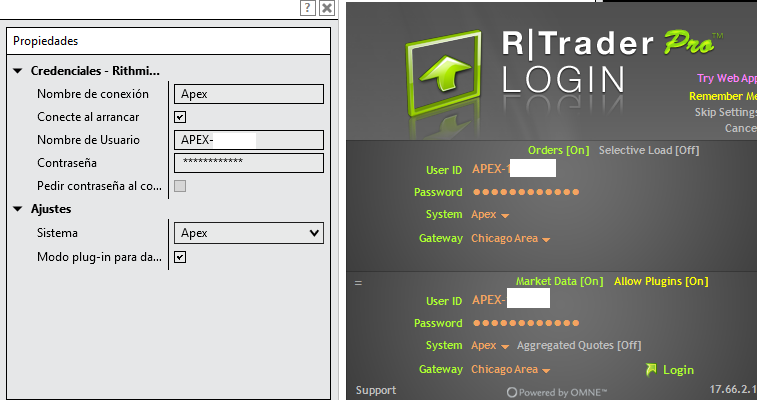Click the Market Data User ID field
Viewport: 757px width, 400px height.
pyautogui.click(x=511, y=300)
